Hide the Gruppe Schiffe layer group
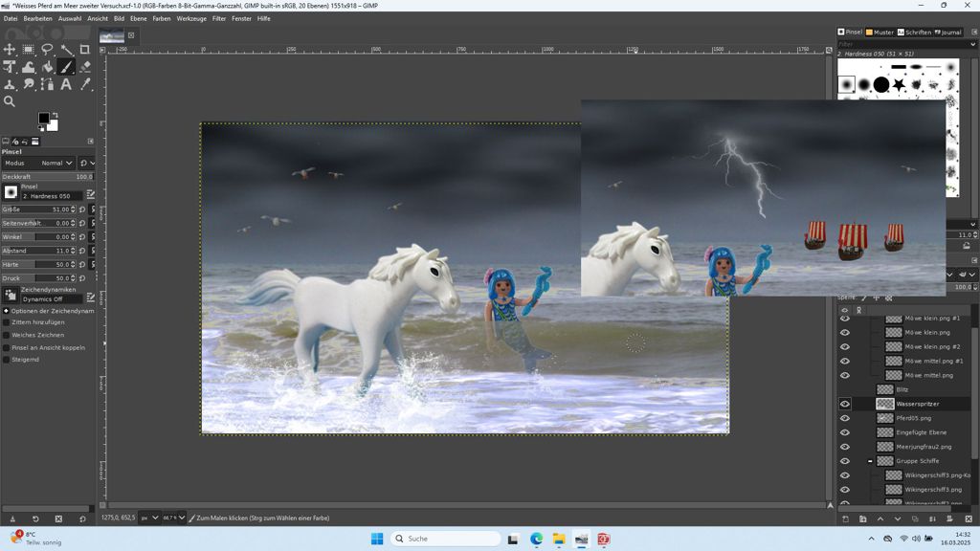Viewport: 980px width, 551px height. 845,461
